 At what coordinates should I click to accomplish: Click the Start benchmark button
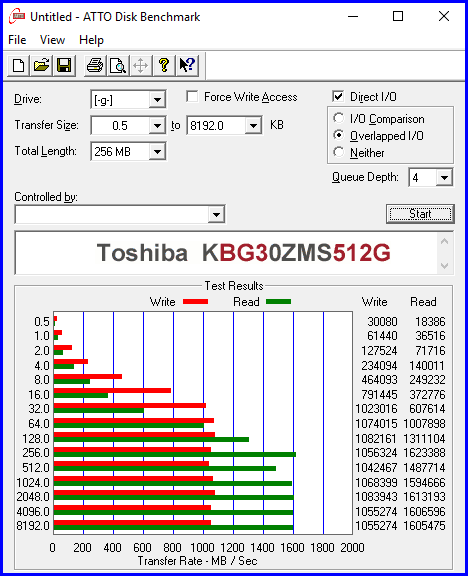click(x=420, y=214)
